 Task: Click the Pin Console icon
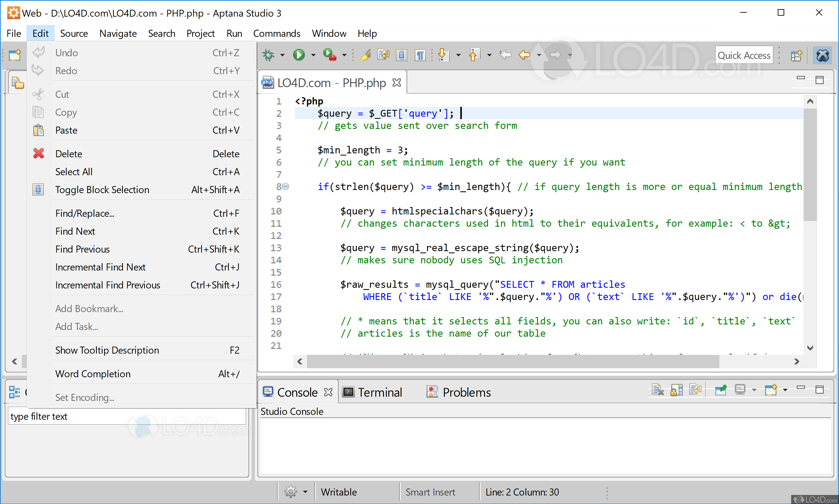click(x=721, y=390)
